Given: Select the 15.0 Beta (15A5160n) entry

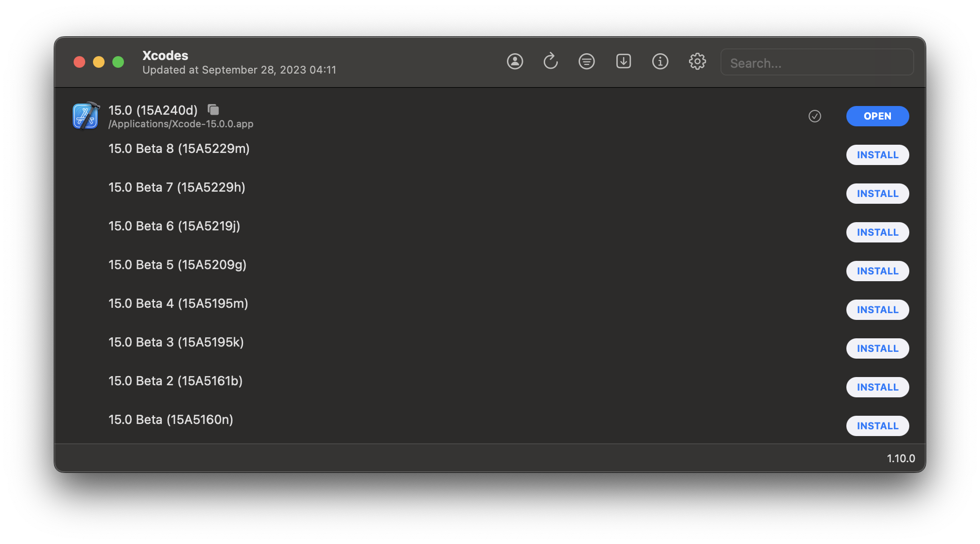Looking at the screenshot, I should (x=490, y=424).
